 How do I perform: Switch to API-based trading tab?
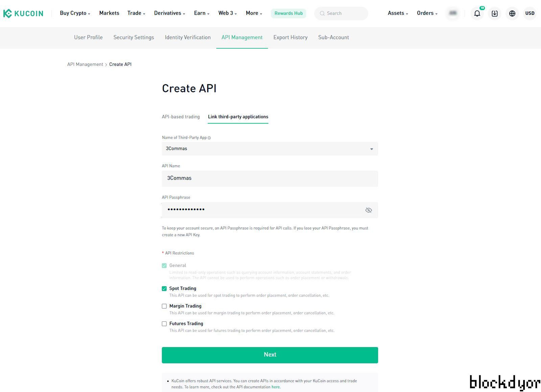[x=181, y=117]
